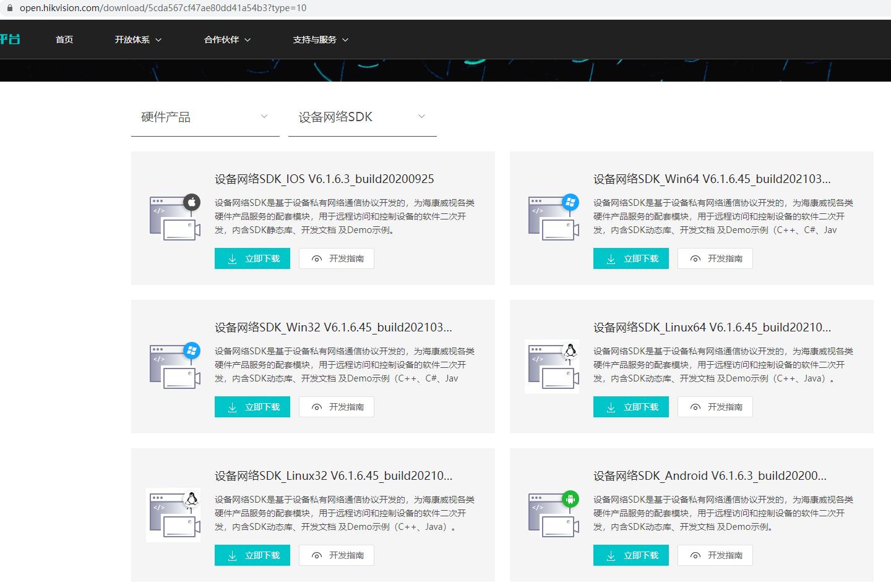This screenshot has height=588, width=891.
Task: Click the Windows icon on the Win64 SDK card
Action: pos(570,202)
